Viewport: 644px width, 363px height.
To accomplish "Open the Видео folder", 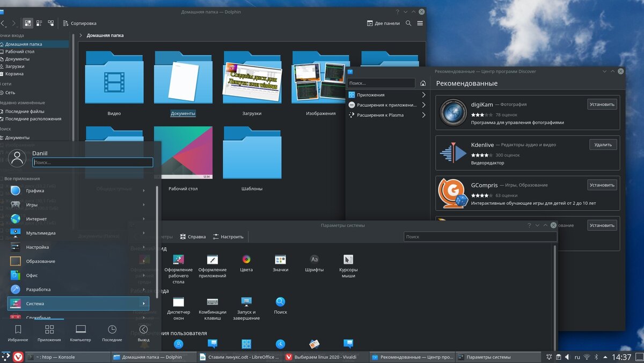I will 114,83.
